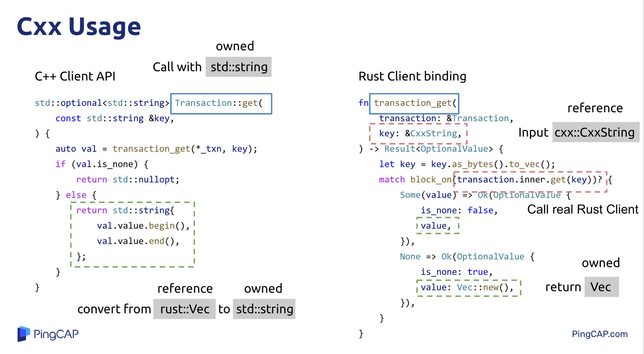
Task: Click the rust::Vec gray label
Action: 184,309
